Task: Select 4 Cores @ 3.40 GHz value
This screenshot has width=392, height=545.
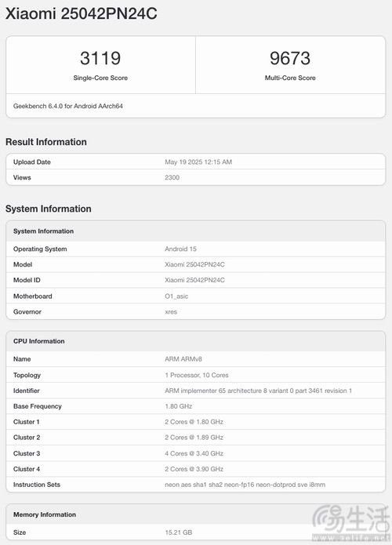Action: pos(194,453)
